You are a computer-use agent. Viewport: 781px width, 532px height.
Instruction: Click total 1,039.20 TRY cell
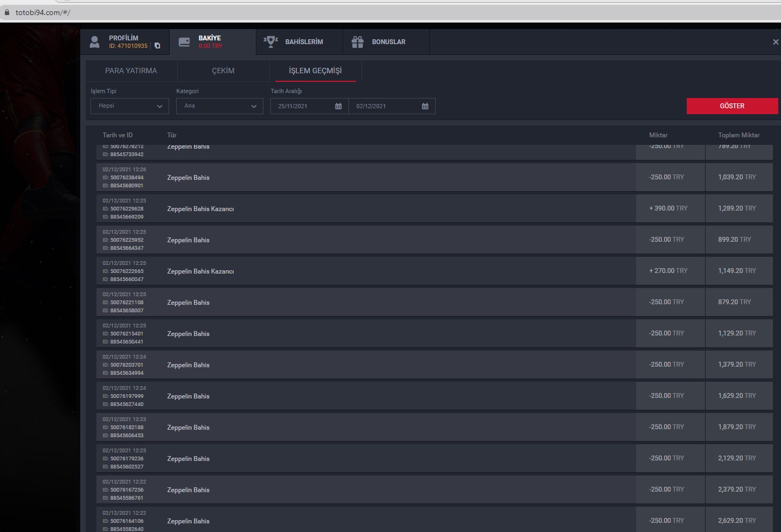coord(738,177)
